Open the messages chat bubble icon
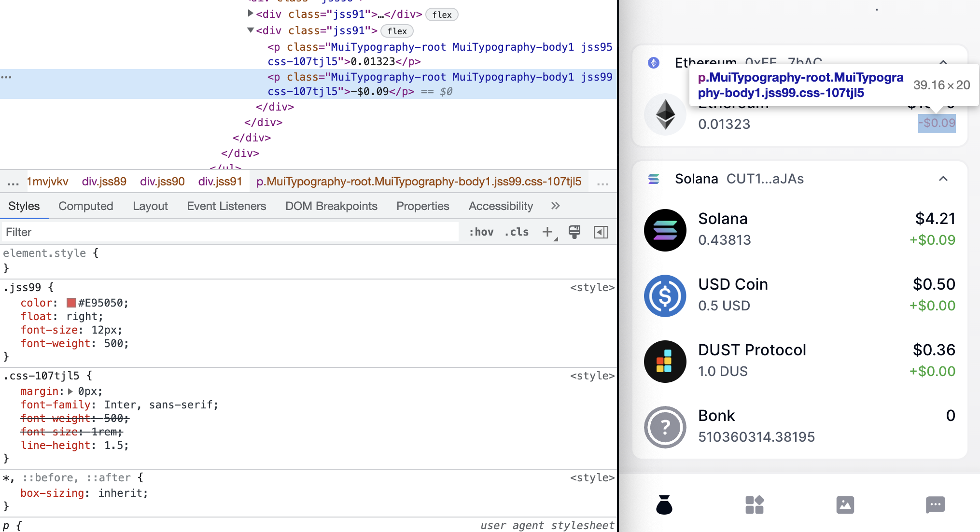This screenshot has height=532, width=980. click(935, 505)
